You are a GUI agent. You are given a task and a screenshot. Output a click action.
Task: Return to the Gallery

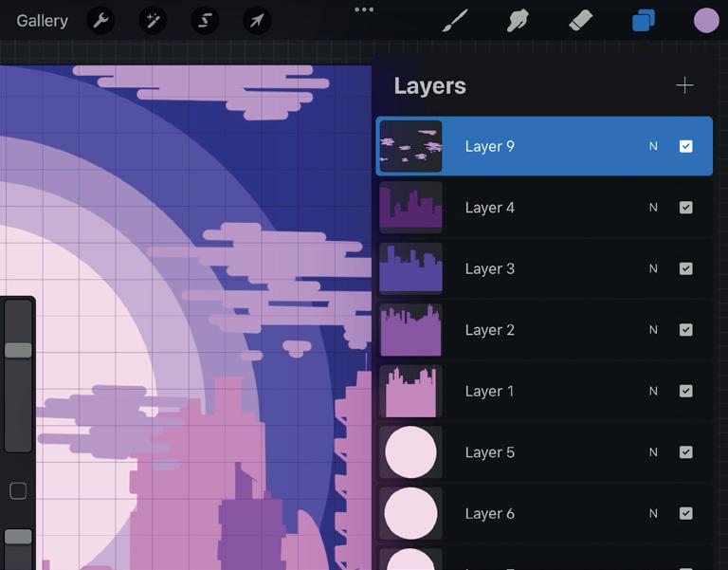pyautogui.click(x=43, y=21)
